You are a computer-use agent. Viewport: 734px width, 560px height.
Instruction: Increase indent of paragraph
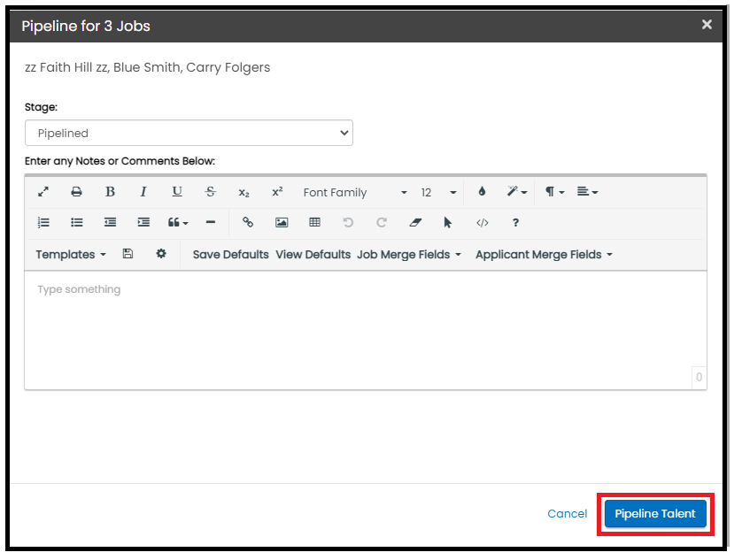(x=143, y=223)
